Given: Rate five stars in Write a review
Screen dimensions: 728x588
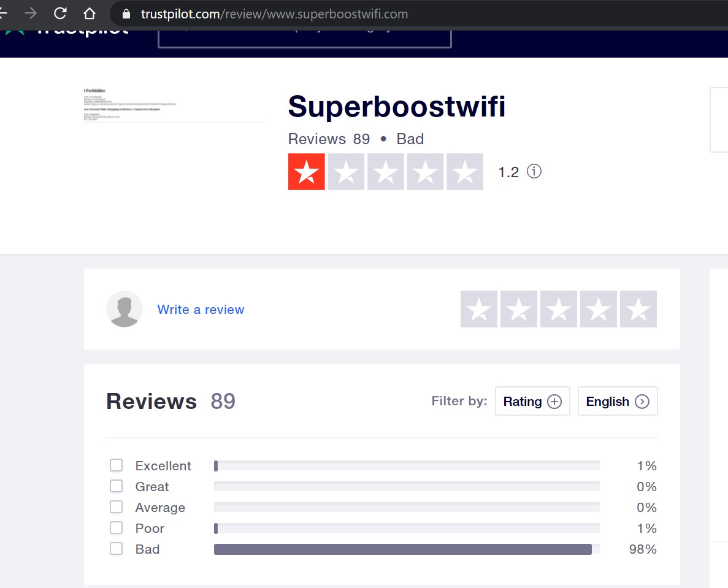Looking at the screenshot, I should [x=638, y=309].
